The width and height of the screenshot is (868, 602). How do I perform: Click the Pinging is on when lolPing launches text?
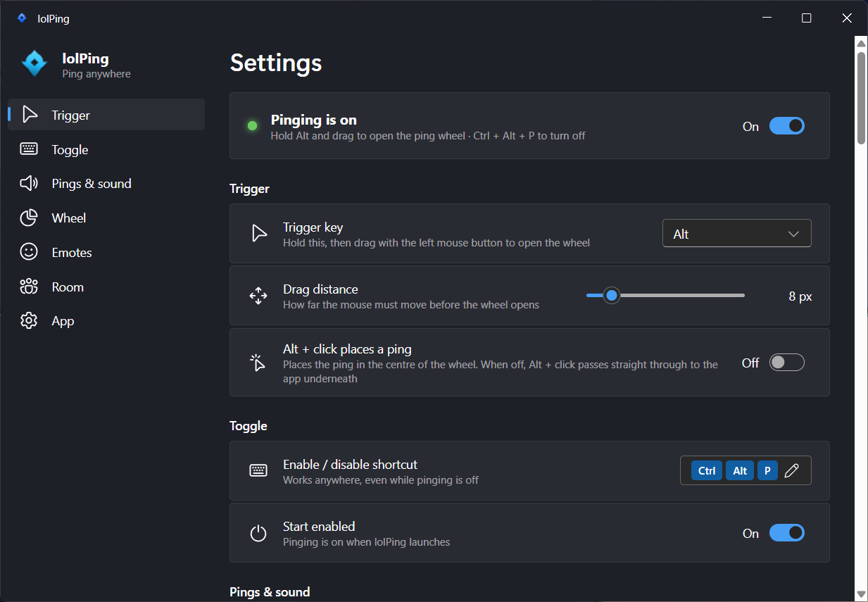pos(366,542)
